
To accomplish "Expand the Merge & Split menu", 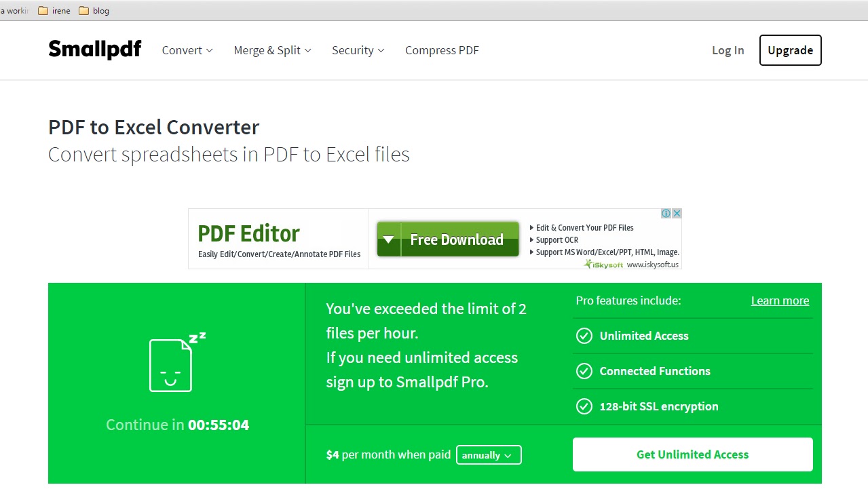I will (272, 50).
